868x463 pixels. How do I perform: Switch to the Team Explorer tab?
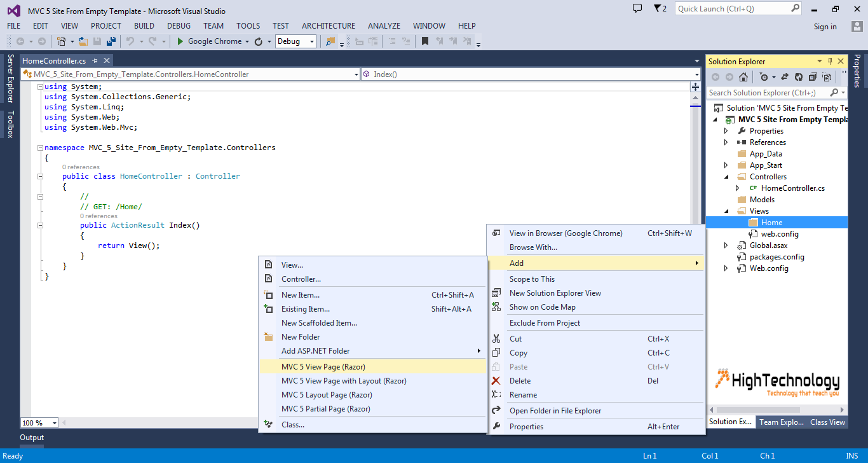(x=781, y=422)
